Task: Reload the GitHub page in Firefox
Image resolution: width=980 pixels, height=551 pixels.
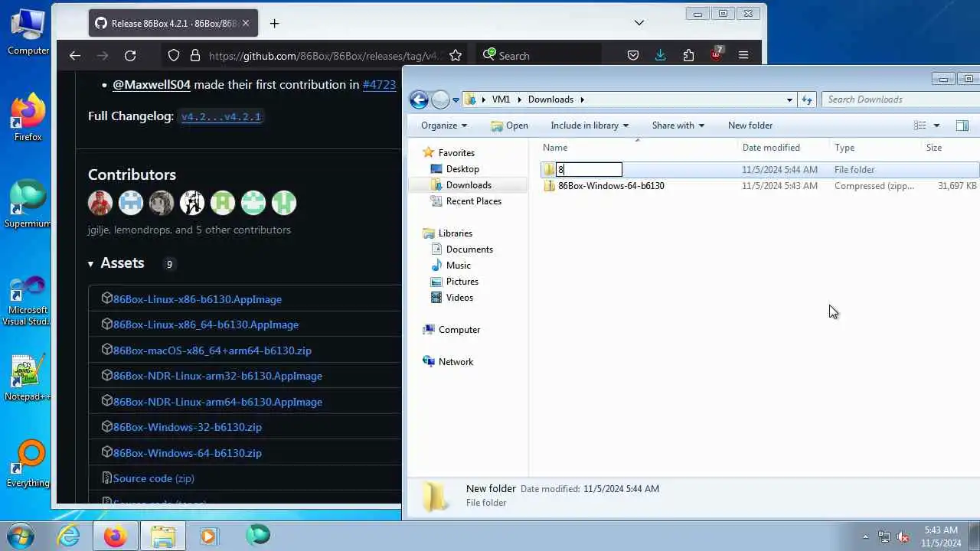Action: [130, 55]
